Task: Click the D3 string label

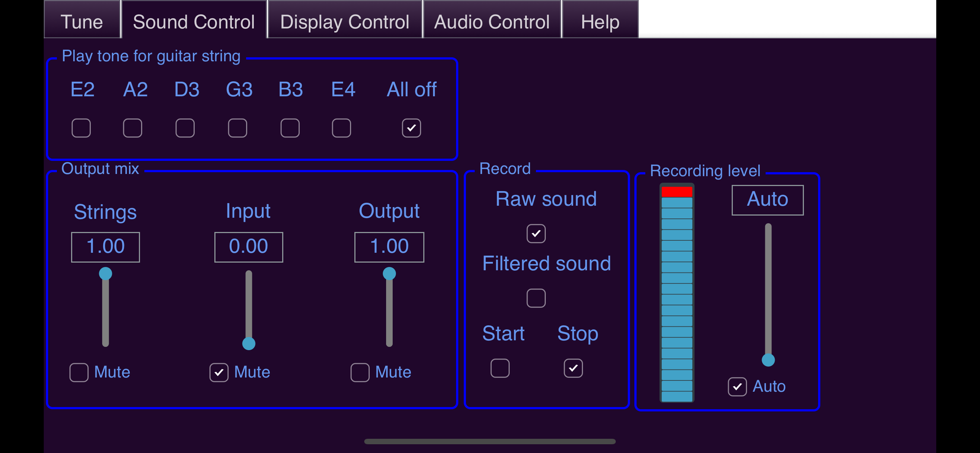Action: (187, 90)
